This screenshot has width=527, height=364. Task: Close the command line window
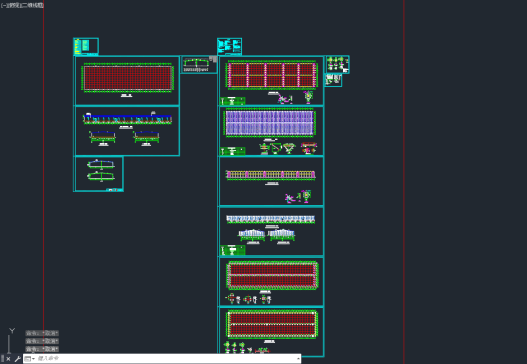(x=8, y=359)
